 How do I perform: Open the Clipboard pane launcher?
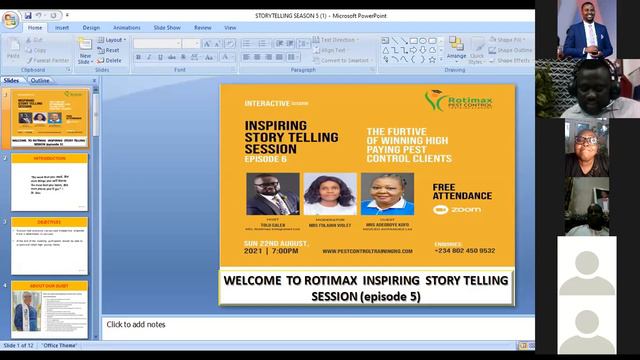[x=68, y=70]
